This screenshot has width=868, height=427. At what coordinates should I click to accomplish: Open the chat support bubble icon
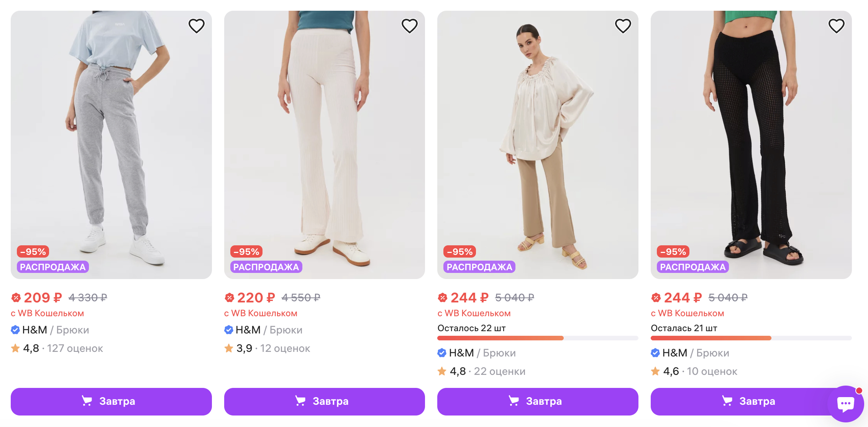pos(845,404)
